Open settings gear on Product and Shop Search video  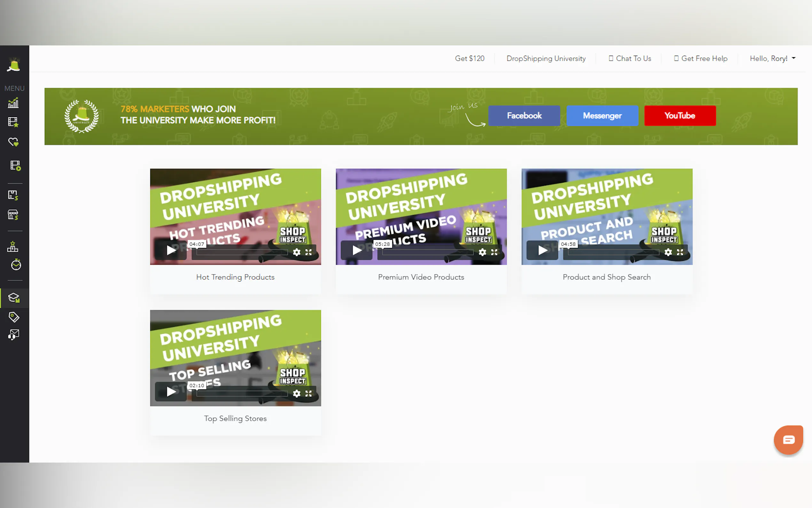pyautogui.click(x=668, y=252)
